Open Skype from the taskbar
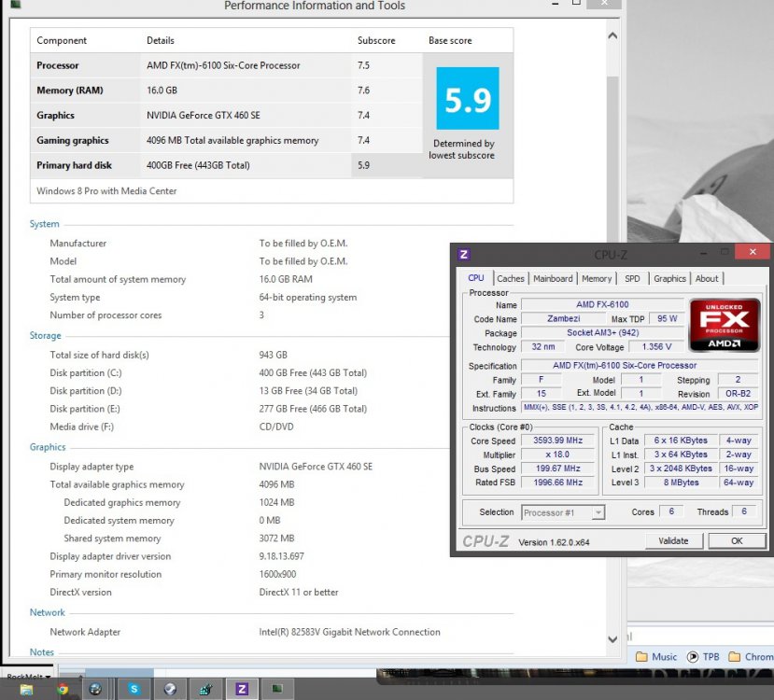This screenshot has height=700, width=774. point(134,688)
